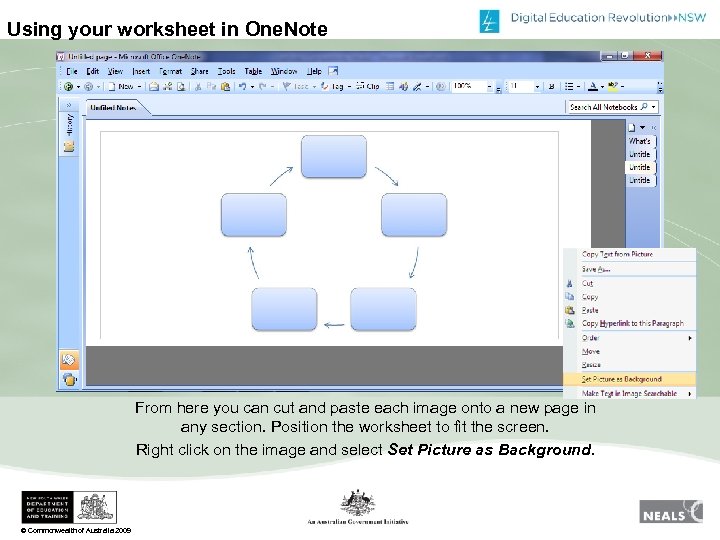Choose Paste in context menu
The width and height of the screenshot is (720, 540).
(630, 310)
